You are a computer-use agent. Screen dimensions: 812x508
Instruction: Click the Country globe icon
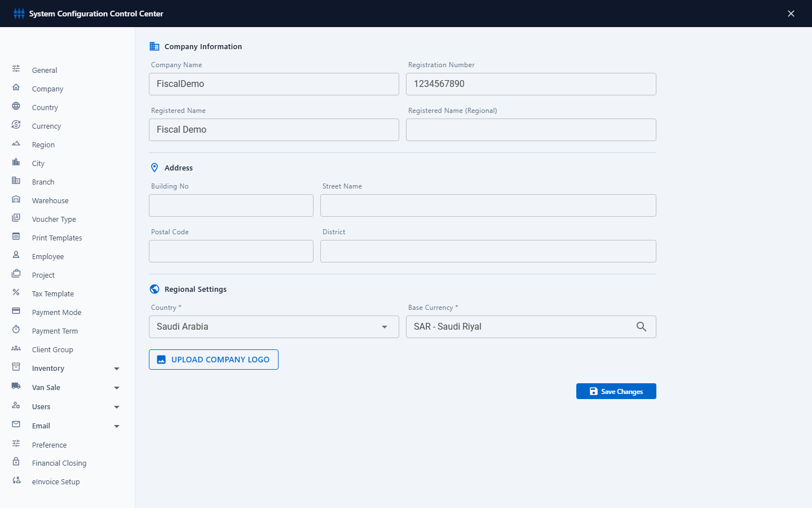tap(16, 106)
